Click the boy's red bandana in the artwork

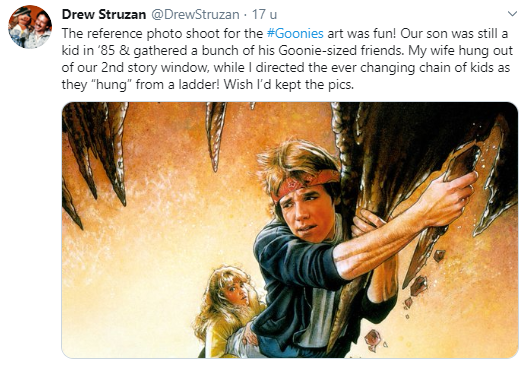tap(305, 185)
